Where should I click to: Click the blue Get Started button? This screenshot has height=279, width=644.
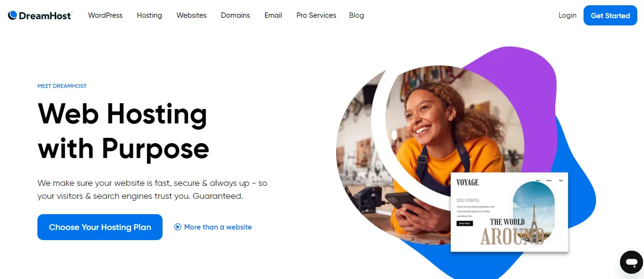[x=610, y=15]
